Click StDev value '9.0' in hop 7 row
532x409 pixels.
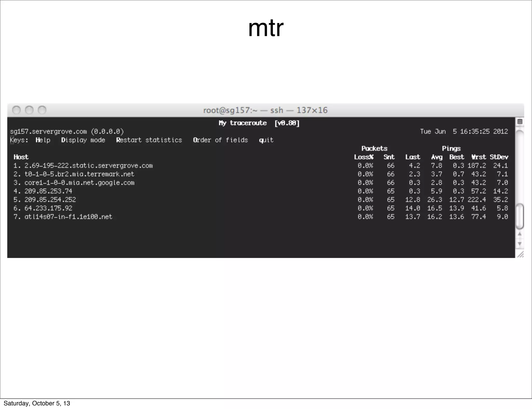[502, 217]
